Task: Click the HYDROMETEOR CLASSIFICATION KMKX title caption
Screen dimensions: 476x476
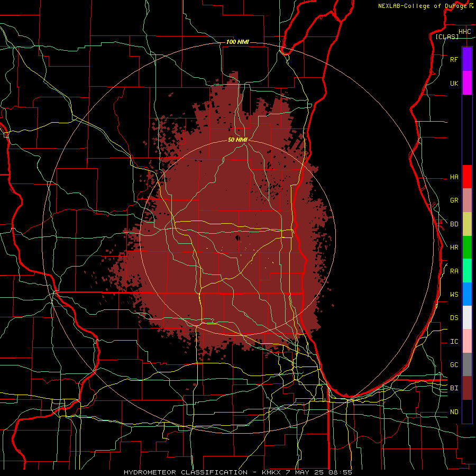Action: click(x=237, y=472)
